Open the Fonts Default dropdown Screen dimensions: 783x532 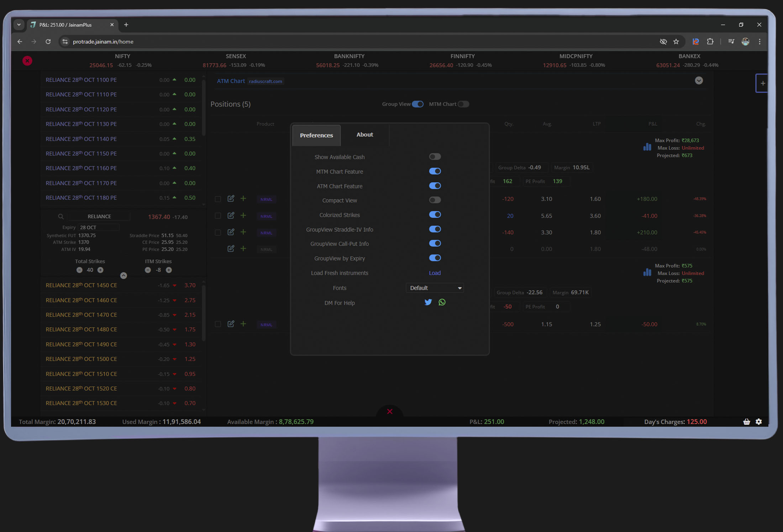tap(435, 288)
